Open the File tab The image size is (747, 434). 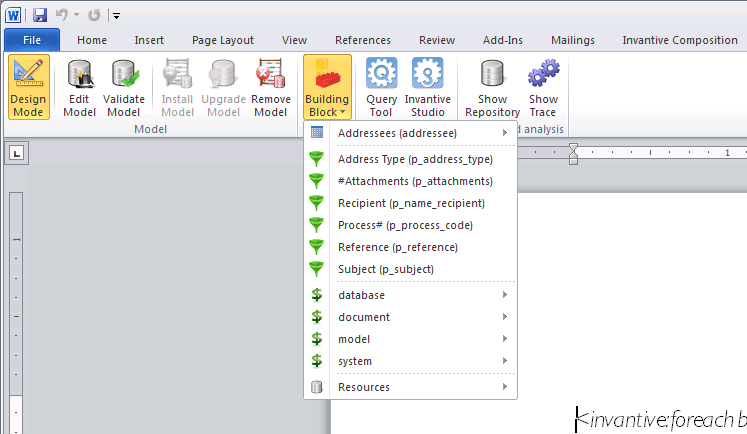(x=32, y=40)
